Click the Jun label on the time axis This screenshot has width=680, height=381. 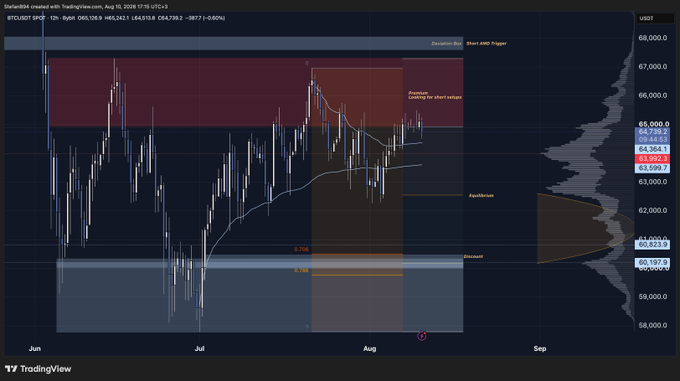click(x=35, y=348)
